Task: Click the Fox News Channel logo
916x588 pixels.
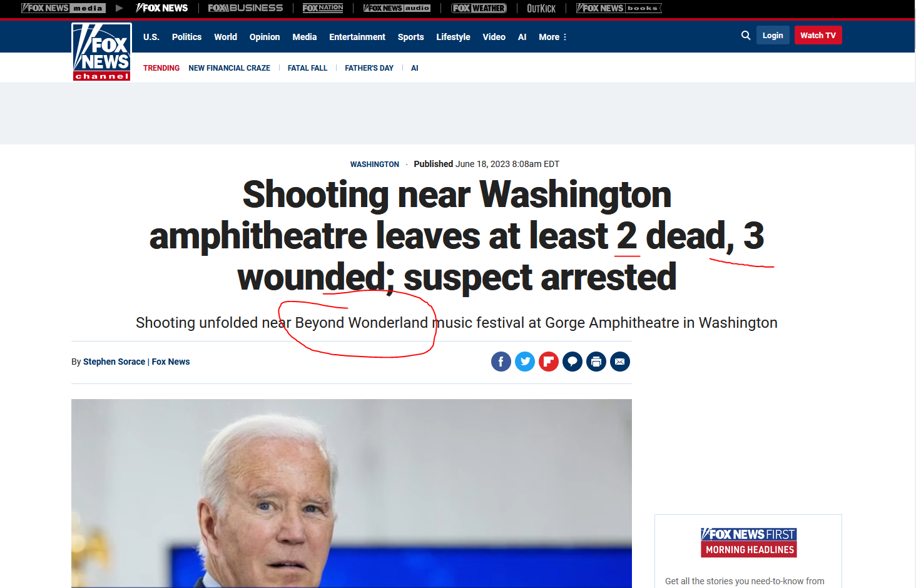Action: click(x=101, y=52)
